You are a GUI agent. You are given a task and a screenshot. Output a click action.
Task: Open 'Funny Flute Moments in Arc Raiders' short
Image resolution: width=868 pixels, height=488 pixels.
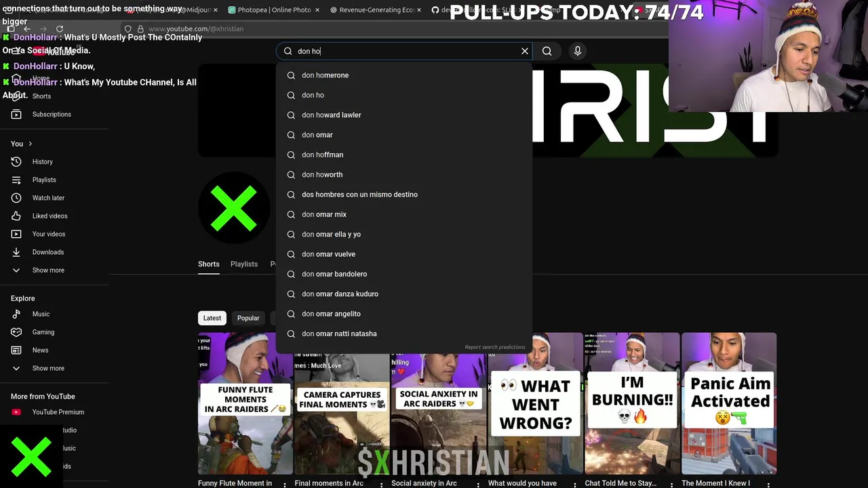click(x=245, y=403)
